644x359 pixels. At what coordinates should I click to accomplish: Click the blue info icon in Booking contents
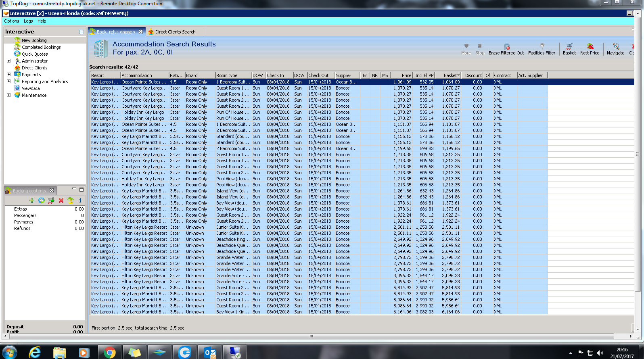click(80, 200)
